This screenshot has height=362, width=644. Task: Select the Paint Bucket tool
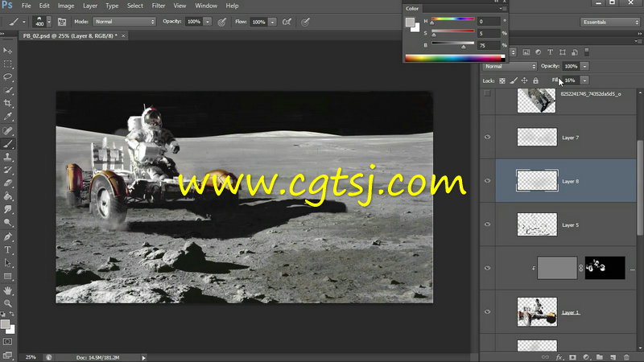point(8,196)
